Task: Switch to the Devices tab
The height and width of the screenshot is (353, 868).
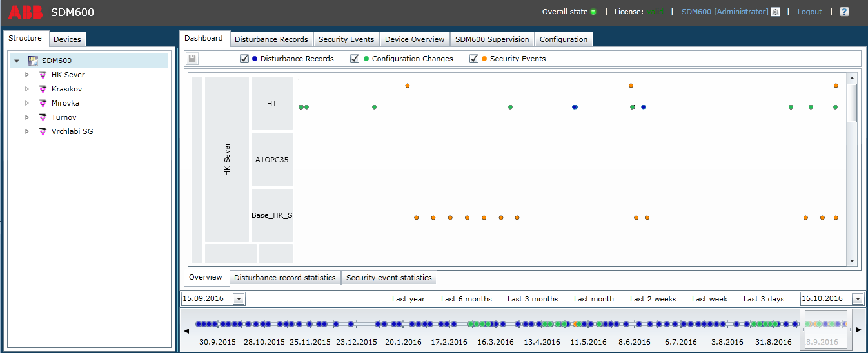Action: point(67,39)
